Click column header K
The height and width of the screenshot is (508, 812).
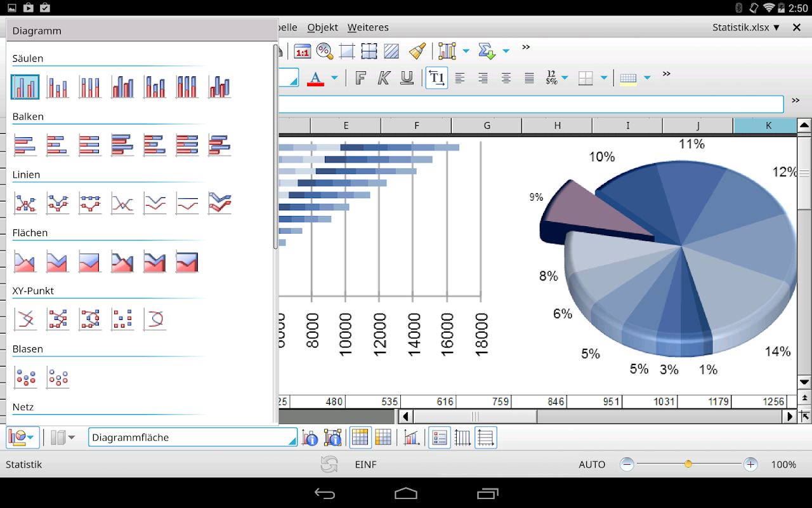click(768, 126)
